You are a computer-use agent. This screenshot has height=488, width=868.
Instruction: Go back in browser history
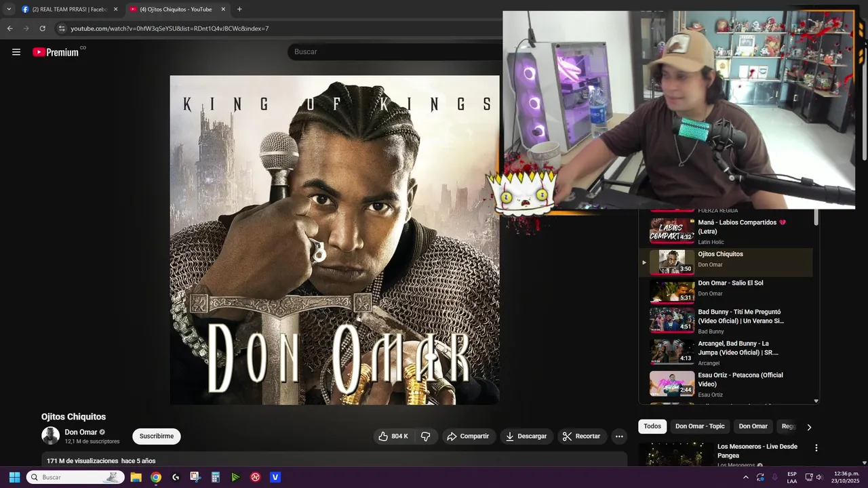[9, 28]
